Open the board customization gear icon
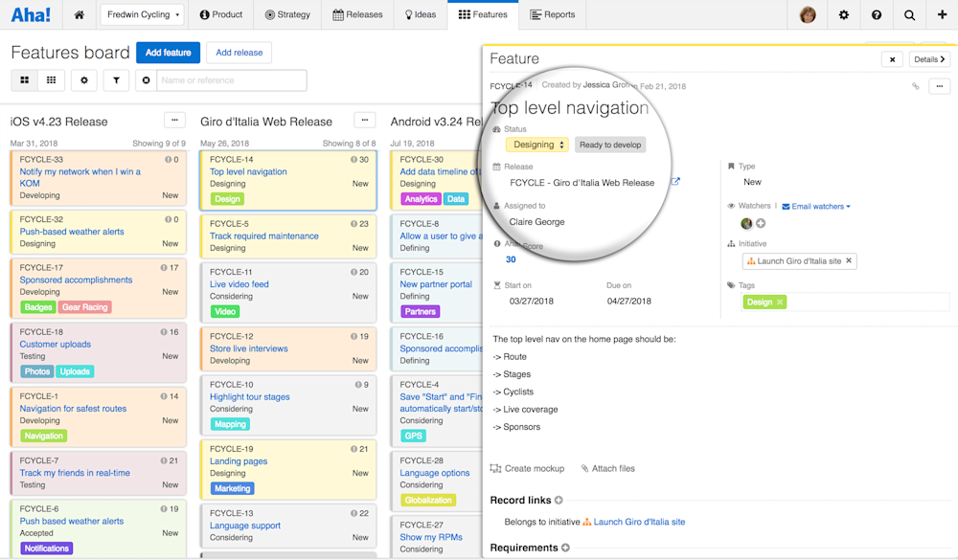Screen dimensions: 958x560 click(x=84, y=80)
